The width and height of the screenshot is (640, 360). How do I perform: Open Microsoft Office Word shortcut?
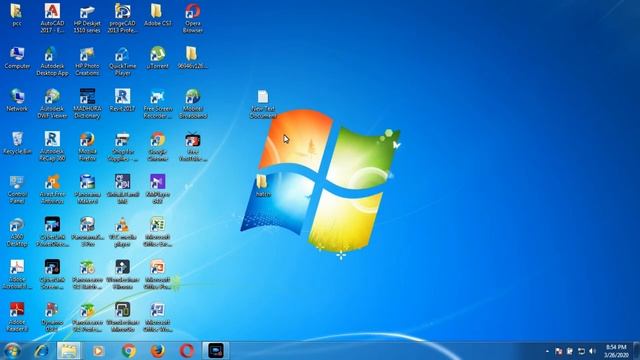(x=158, y=317)
